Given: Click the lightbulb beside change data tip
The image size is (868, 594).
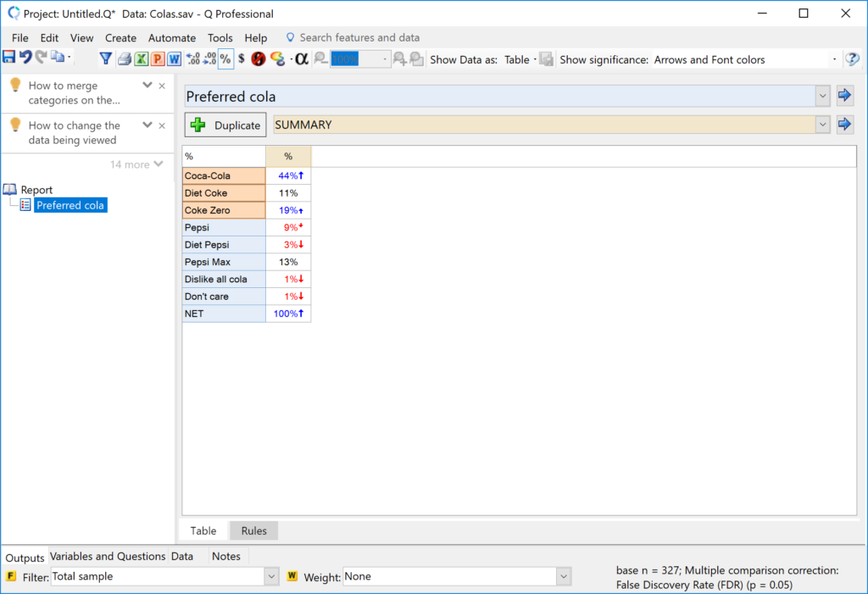Looking at the screenshot, I should [15, 125].
